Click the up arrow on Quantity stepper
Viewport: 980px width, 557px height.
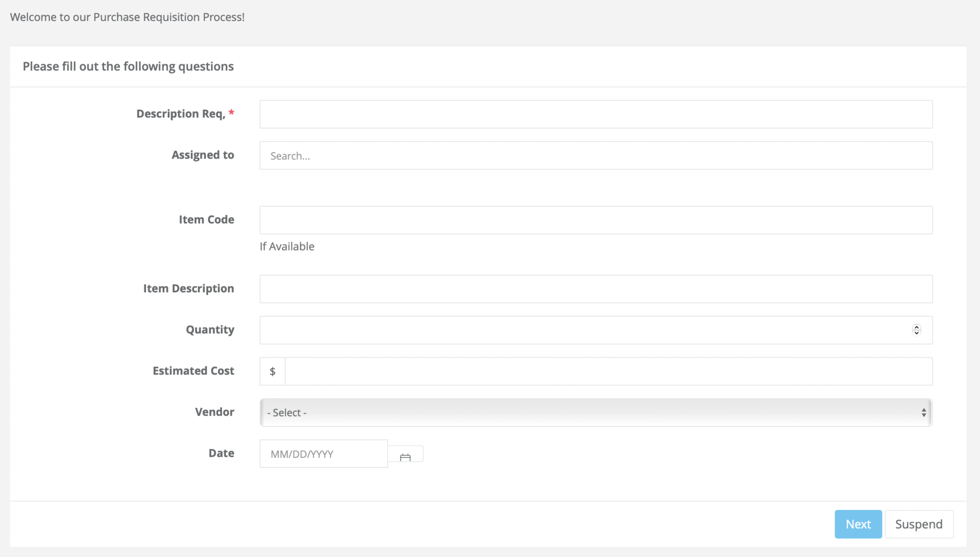click(915, 327)
